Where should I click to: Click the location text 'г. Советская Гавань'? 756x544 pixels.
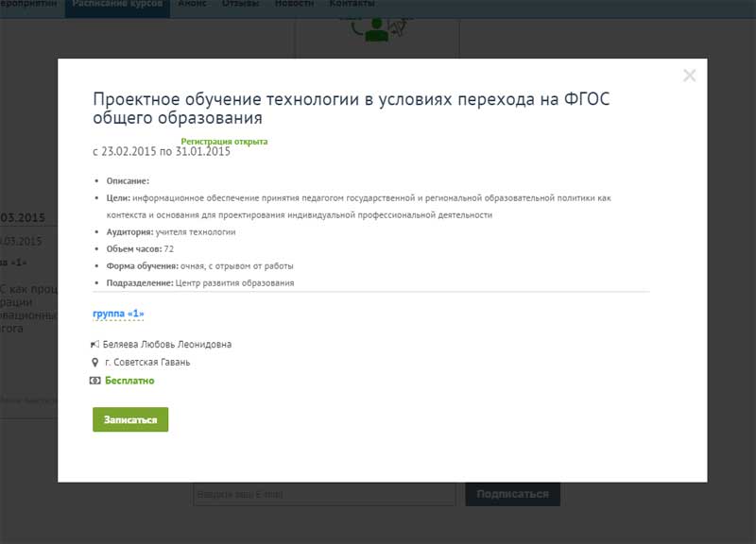(x=147, y=363)
